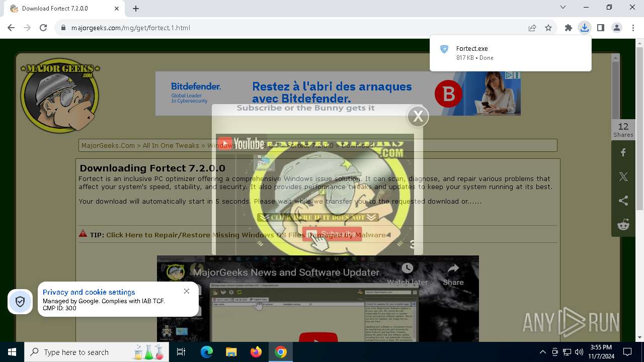Share on Reddit sidebar icon
Image resolution: width=644 pixels, height=362 pixels.
click(x=623, y=225)
